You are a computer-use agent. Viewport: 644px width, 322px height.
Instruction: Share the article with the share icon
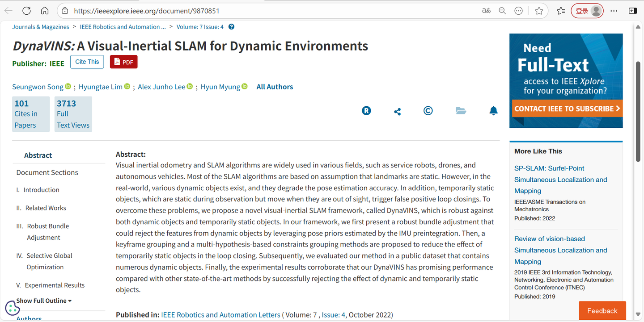tap(397, 111)
